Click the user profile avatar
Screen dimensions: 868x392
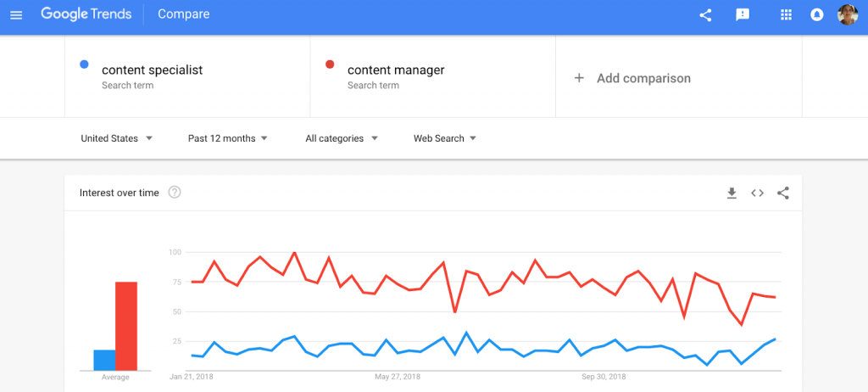coord(848,14)
